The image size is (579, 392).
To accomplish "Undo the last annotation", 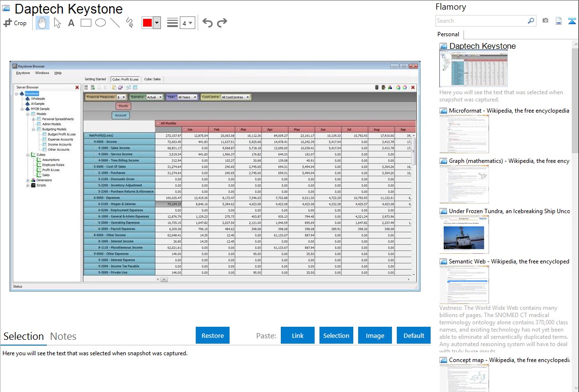I will click(207, 23).
